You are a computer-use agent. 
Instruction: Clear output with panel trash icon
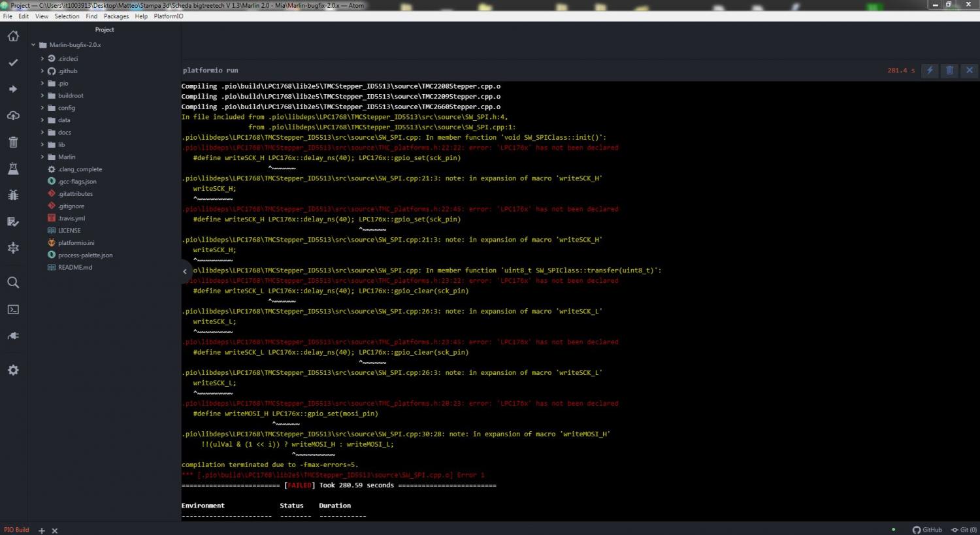[x=950, y=70]
